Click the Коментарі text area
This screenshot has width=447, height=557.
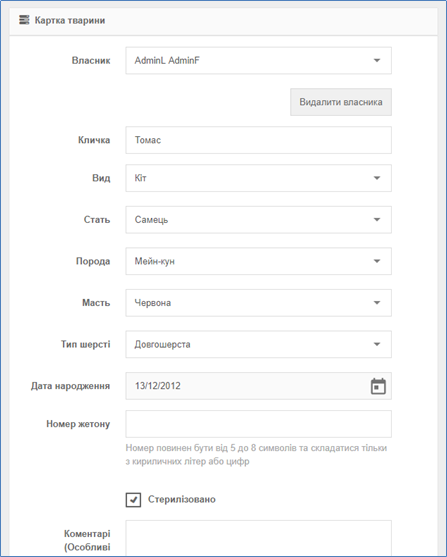[x=258, y=538]
